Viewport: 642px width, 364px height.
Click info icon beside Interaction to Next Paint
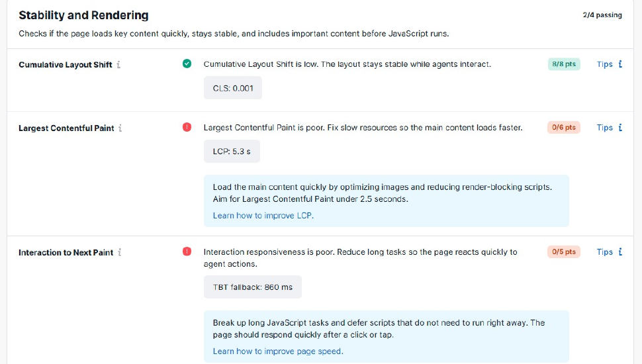pyautogui.click(x=120, y=252)
